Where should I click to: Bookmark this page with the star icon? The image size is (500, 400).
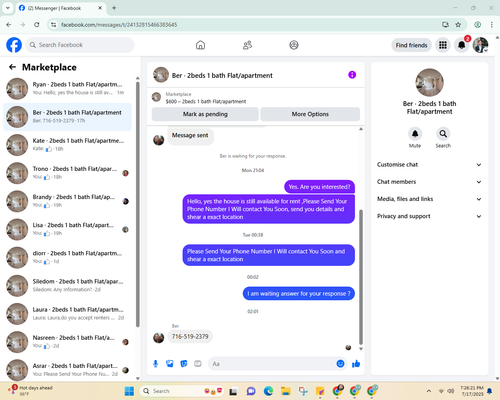coord(458,25)
